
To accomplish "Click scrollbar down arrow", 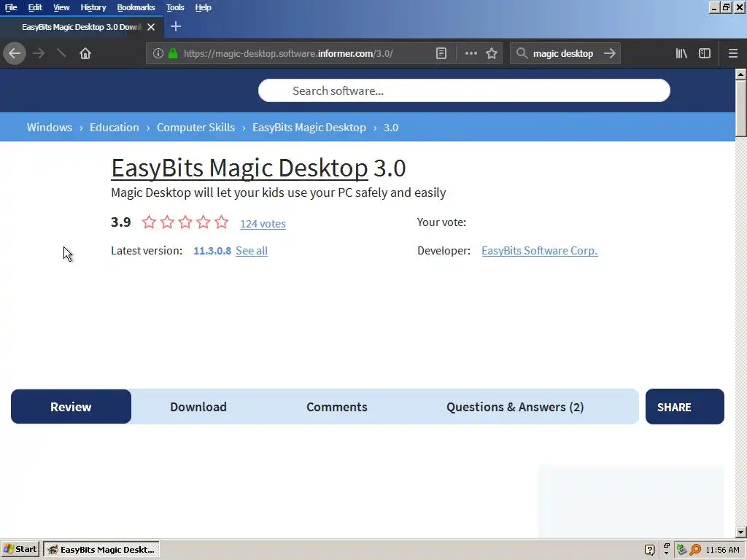I will point(741,532).
